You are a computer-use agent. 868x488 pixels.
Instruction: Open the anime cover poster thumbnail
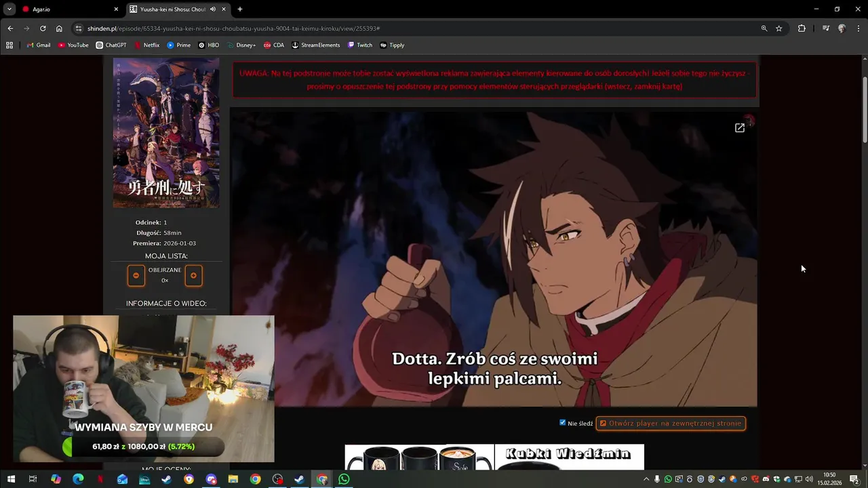[x=166, y=133]
